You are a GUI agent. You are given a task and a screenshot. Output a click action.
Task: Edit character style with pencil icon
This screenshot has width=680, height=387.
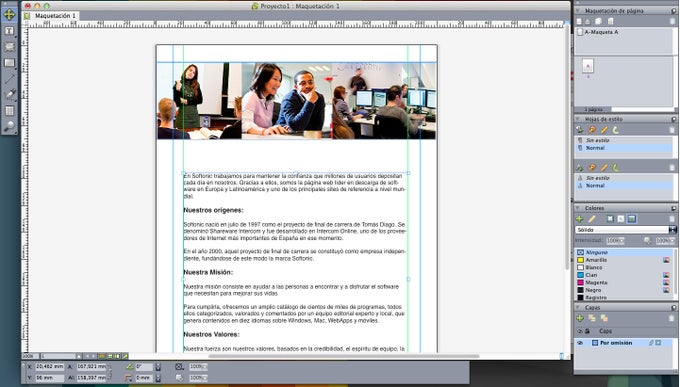click(604, 167)
